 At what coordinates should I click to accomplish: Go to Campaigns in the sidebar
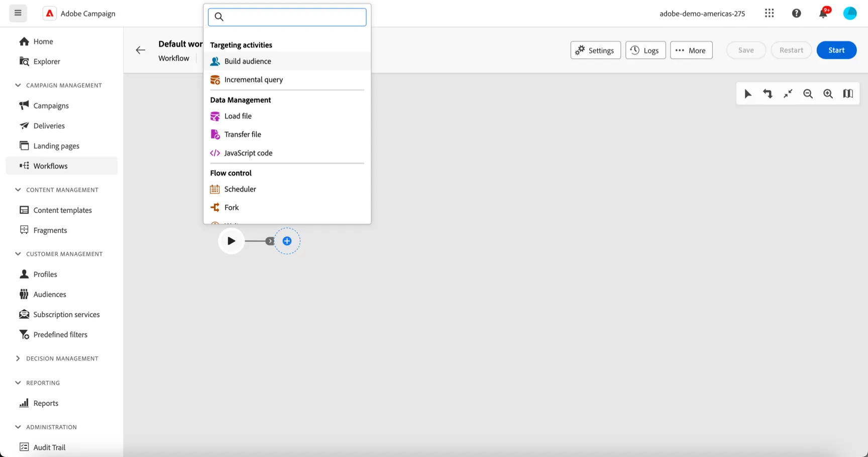(61, 106)
